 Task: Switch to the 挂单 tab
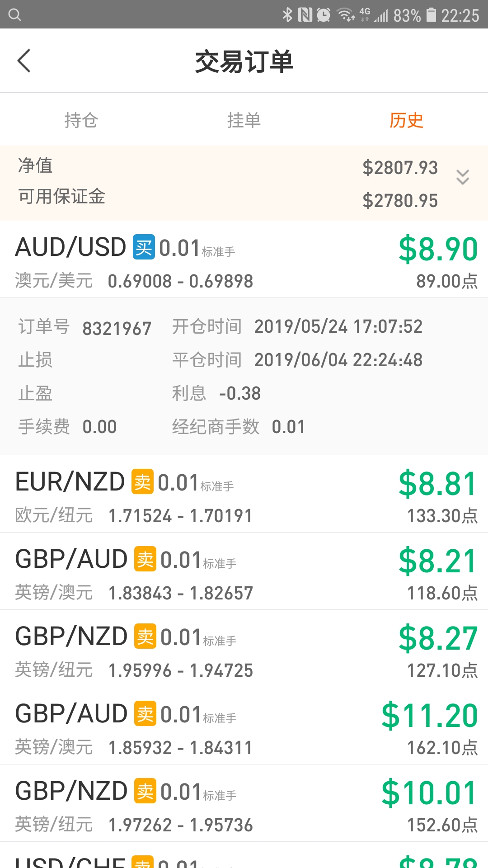coord(244,120)
